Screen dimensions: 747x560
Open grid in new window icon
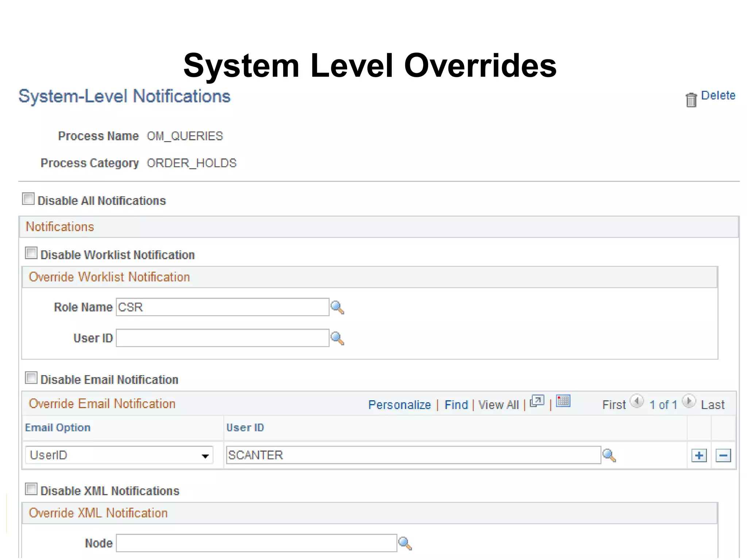click(537, 401)
